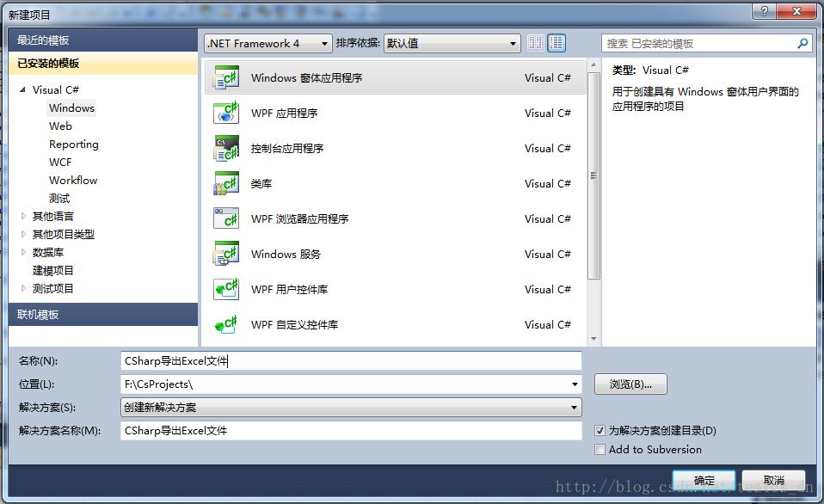Focus the 解决方案名称 input field
This screenshot has width=824, height=504.
pos(351,431)
